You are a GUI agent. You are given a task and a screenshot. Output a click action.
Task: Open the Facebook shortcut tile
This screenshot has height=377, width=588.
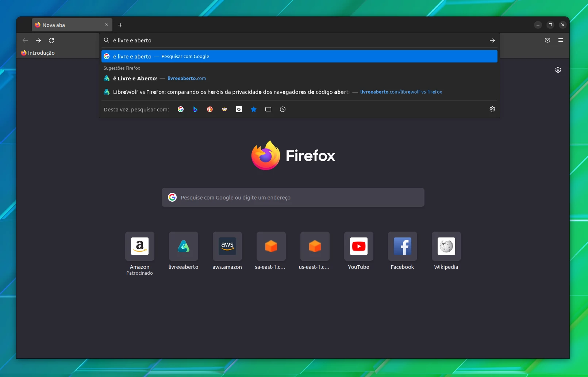(403, 251)
